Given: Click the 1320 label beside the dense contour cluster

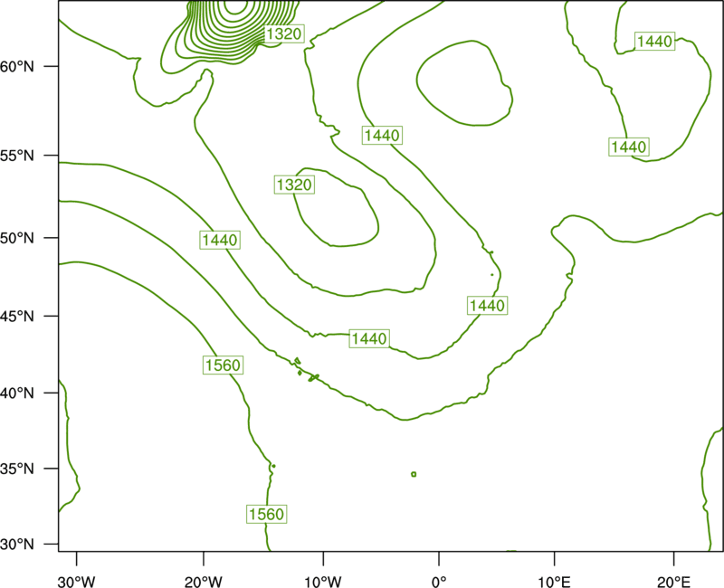Looking at the screenshot, I should pyautogui.click(x=284, y=33).
